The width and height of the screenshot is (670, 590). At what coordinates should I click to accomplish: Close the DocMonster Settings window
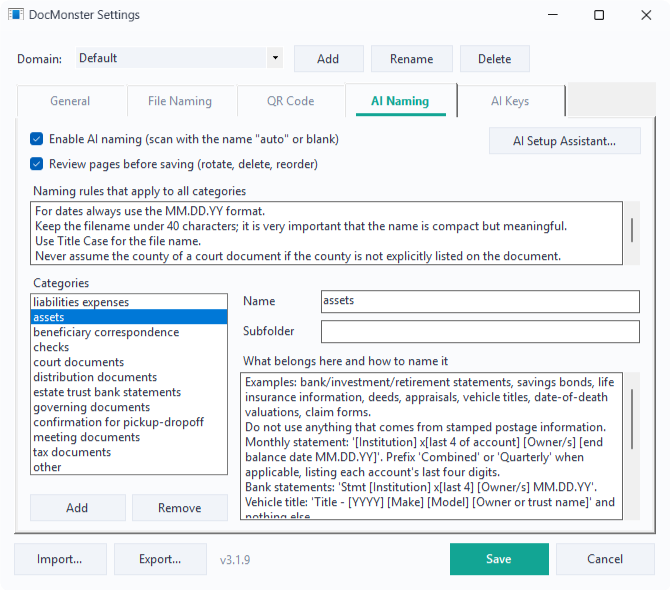646,15
